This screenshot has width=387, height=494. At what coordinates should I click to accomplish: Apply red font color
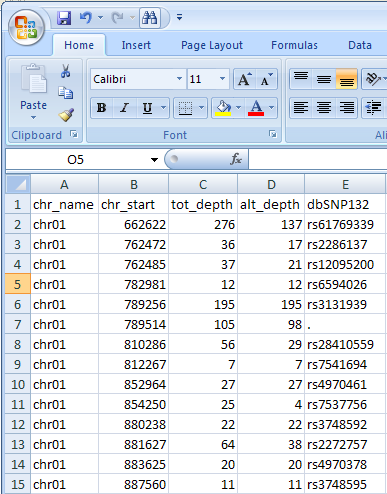pos(256,108)
